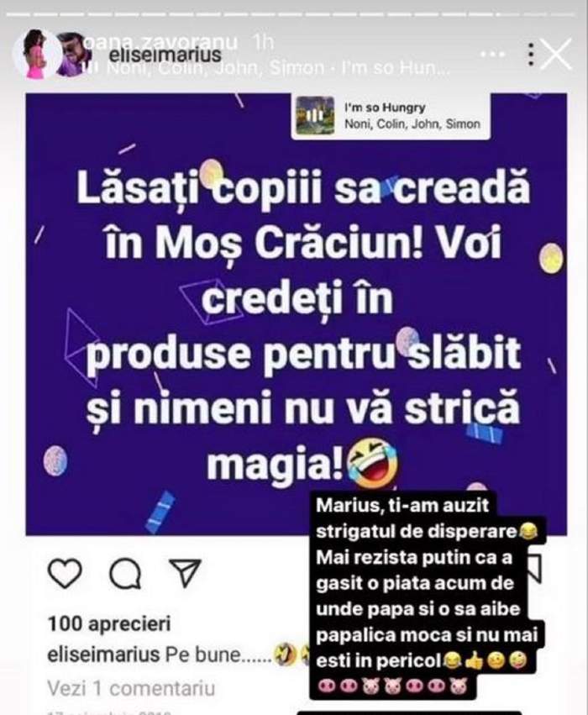Image resolution: width=588 pixels, height=715 pixels.
Task: Tap the bookmark save icon
Action: tap(533, 570)
